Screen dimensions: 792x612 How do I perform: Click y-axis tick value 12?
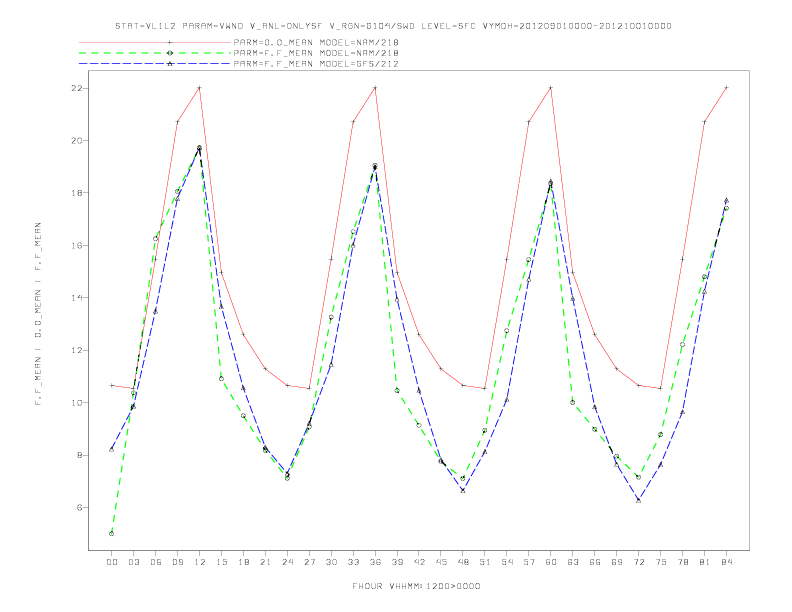point(77,350)
